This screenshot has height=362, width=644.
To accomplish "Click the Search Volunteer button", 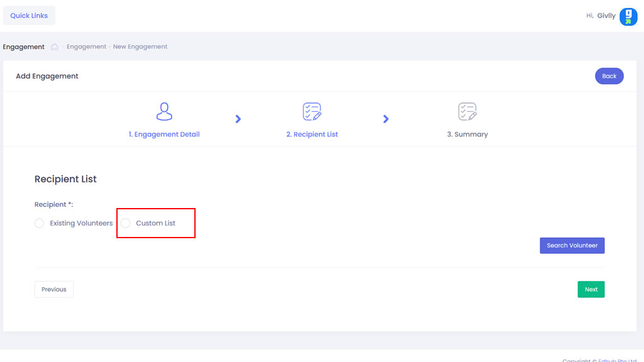I will pyautogui.click(x=572, y=245).
